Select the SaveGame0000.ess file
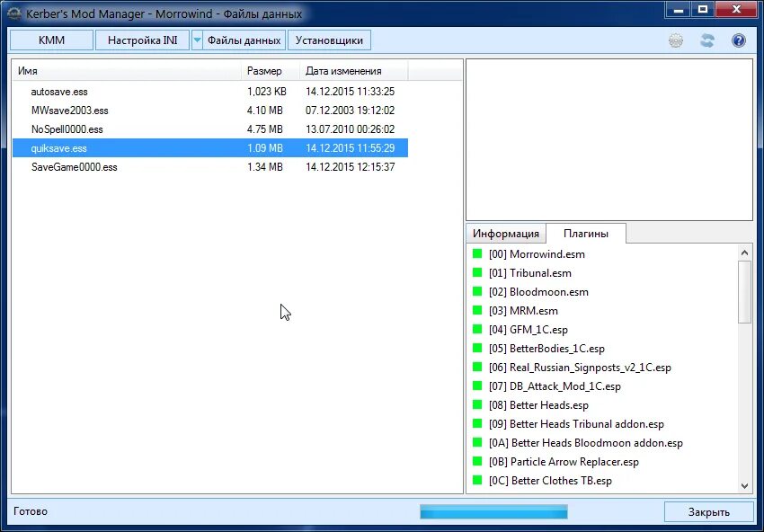 coord(210,167)
